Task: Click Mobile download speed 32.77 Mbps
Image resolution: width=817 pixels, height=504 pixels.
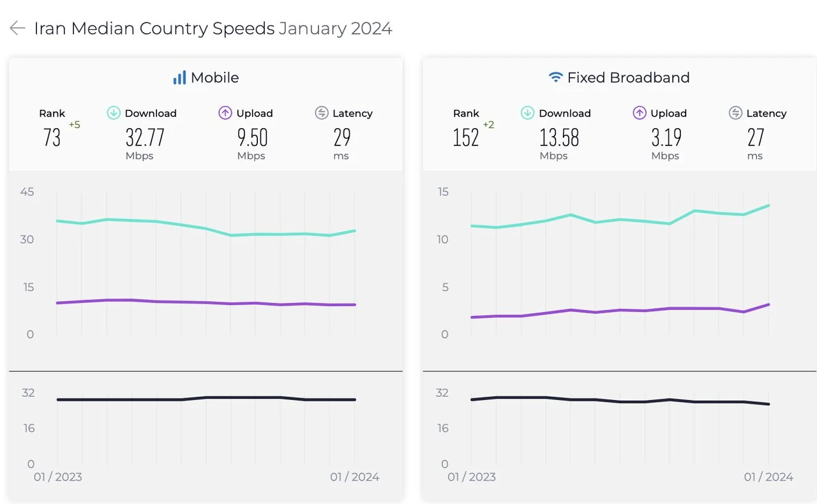Action: click(145, 137)
